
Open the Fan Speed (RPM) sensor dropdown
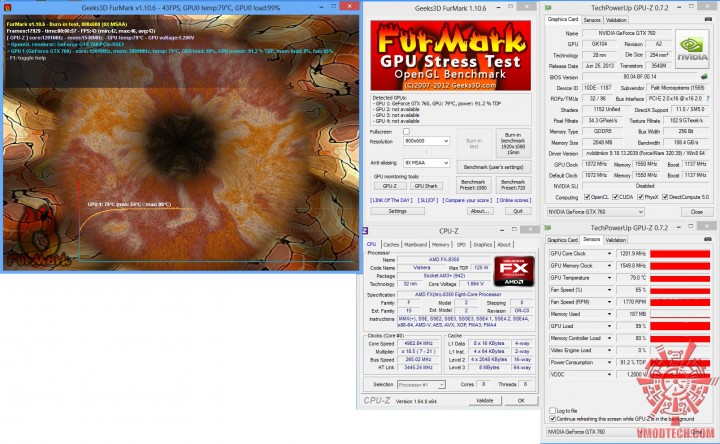point(609,302)
